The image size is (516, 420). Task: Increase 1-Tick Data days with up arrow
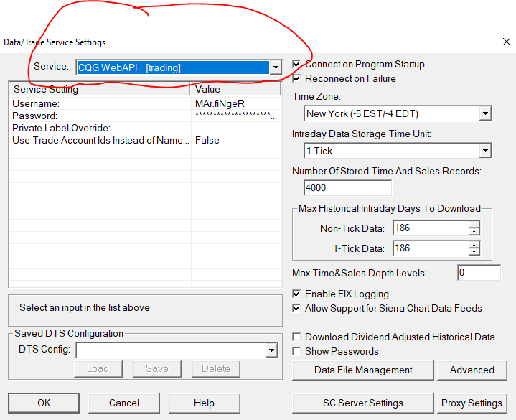pyautogui.click(x=474, y=245)
